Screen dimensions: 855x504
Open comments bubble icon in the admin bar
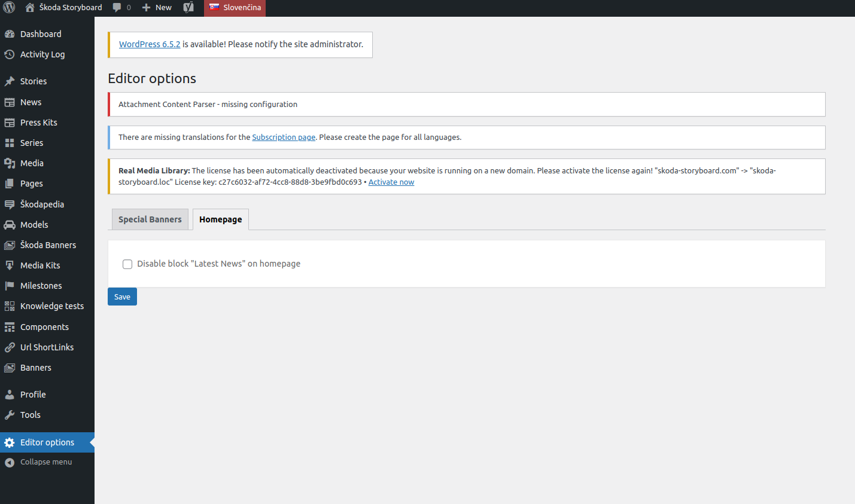117,8
